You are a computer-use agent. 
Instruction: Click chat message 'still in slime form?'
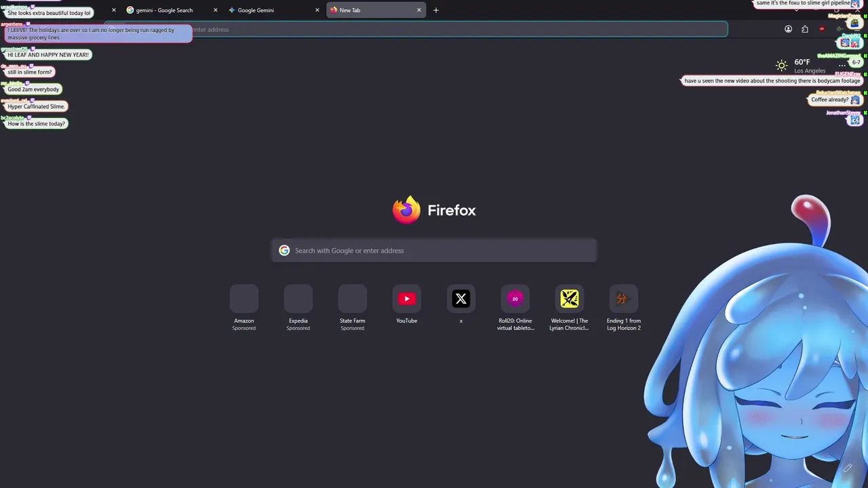30,72
